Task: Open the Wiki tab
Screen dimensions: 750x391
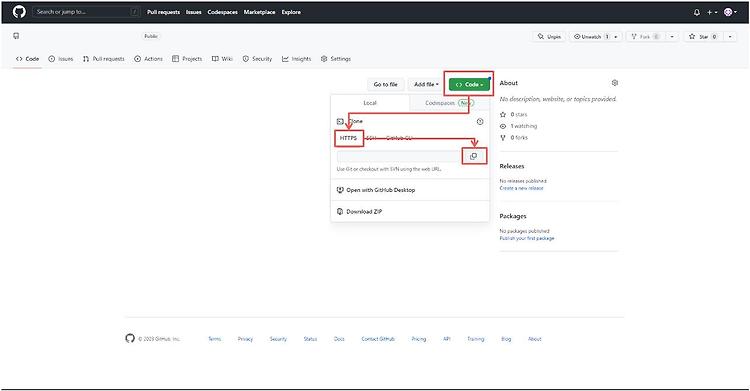Action: pyautogui.click(x=222, y=59)
